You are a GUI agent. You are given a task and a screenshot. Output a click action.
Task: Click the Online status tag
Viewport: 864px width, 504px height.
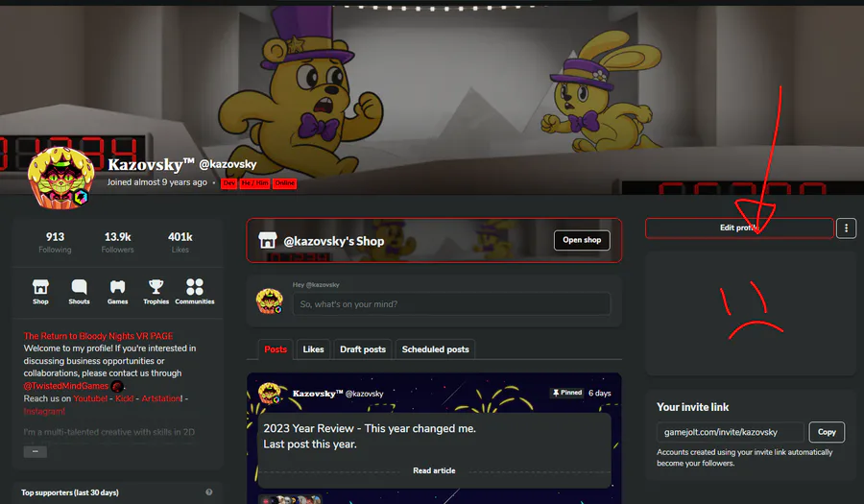pos(284,182)
